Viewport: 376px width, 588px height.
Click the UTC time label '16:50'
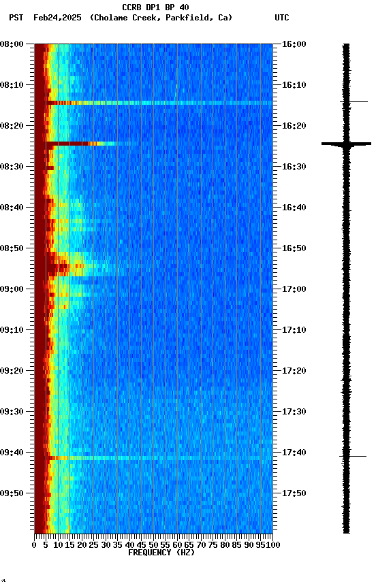coord(294,248)
